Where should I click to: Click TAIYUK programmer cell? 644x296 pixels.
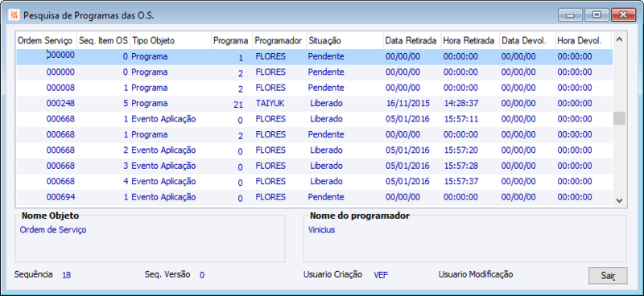[x=270, y=104]
